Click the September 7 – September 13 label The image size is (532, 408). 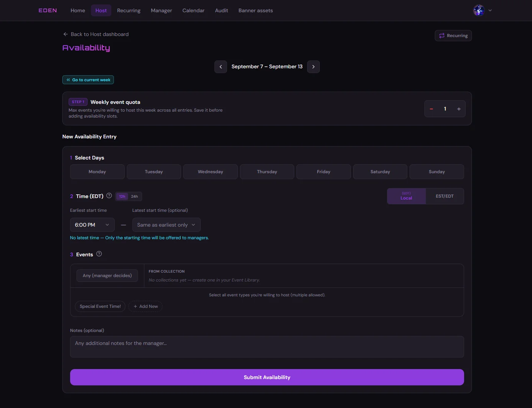click(267, 67)
